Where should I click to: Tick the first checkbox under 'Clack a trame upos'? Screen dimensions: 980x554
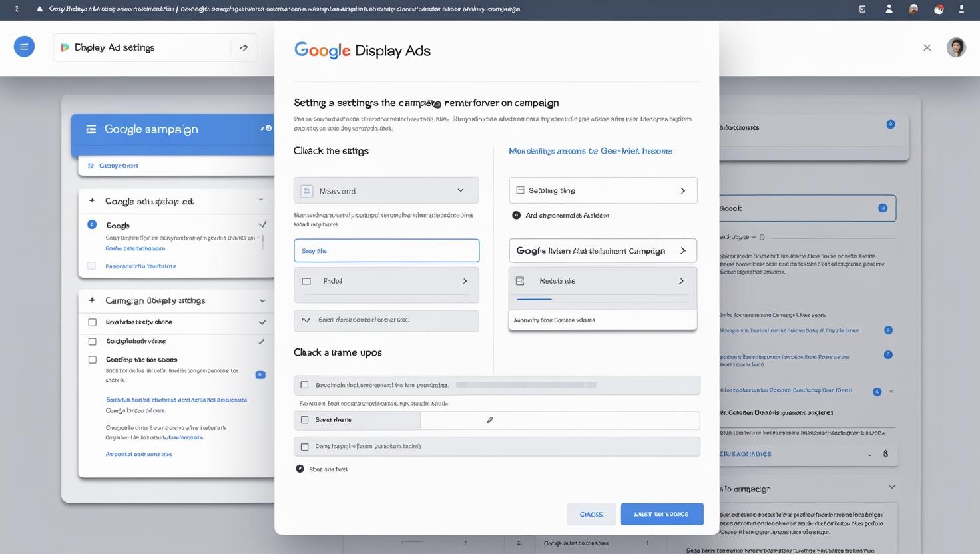(305, 385)
